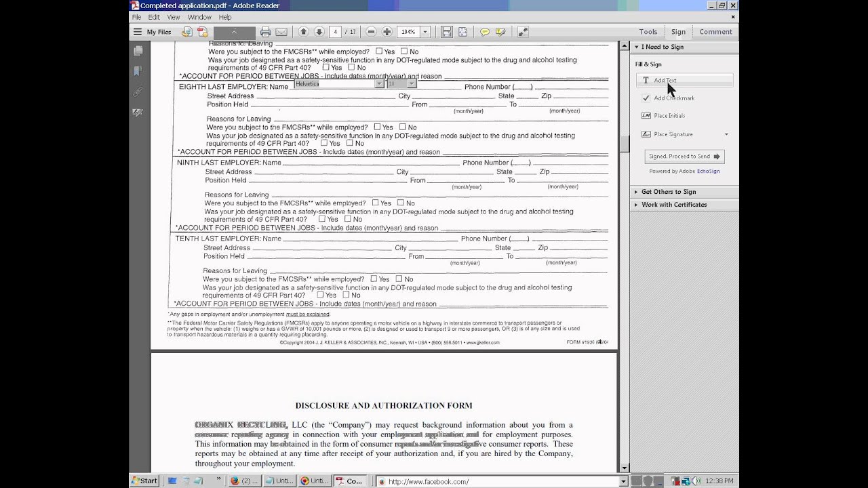
Task: Click the page number field
Action: [336, 32]
